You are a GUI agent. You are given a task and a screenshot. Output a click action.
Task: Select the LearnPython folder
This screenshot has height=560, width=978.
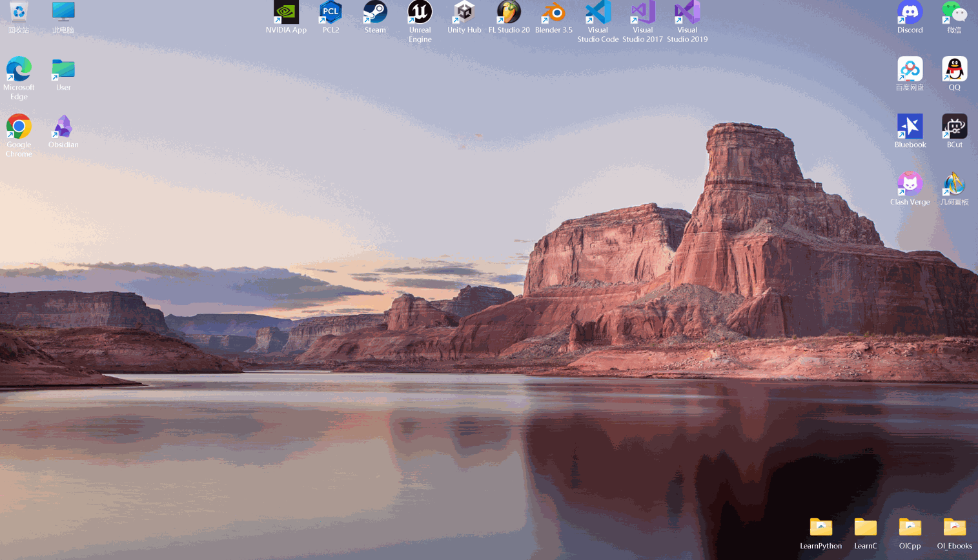(820, 528)
